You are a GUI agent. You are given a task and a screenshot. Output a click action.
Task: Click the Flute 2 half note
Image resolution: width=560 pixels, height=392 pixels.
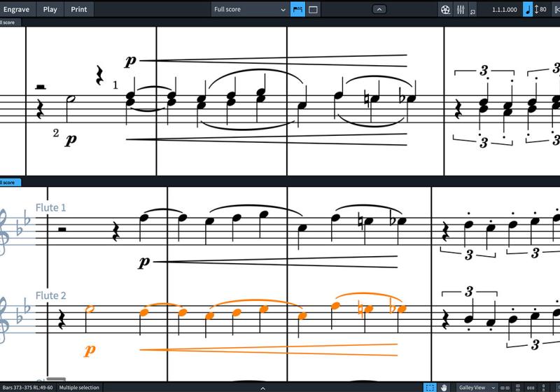pyautogui.click(x=90, y=309)
